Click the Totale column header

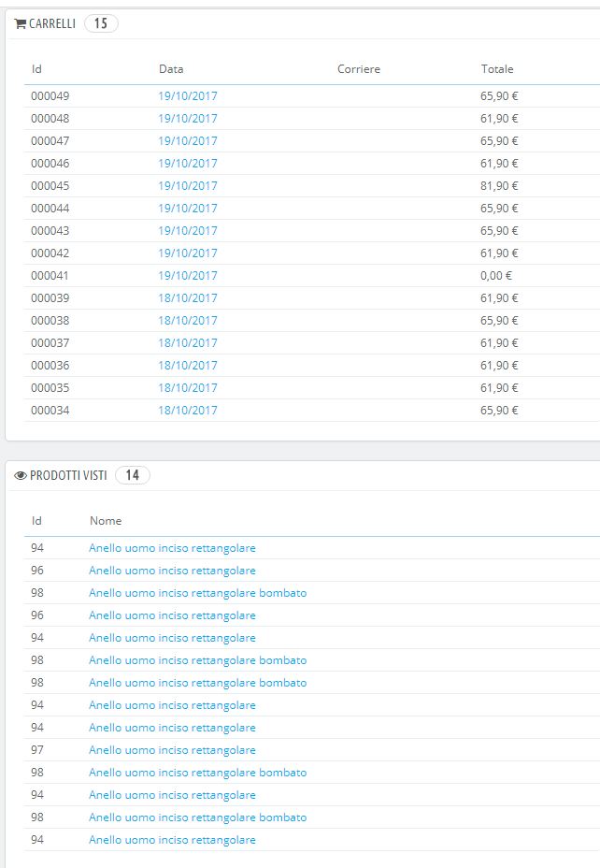497,69
